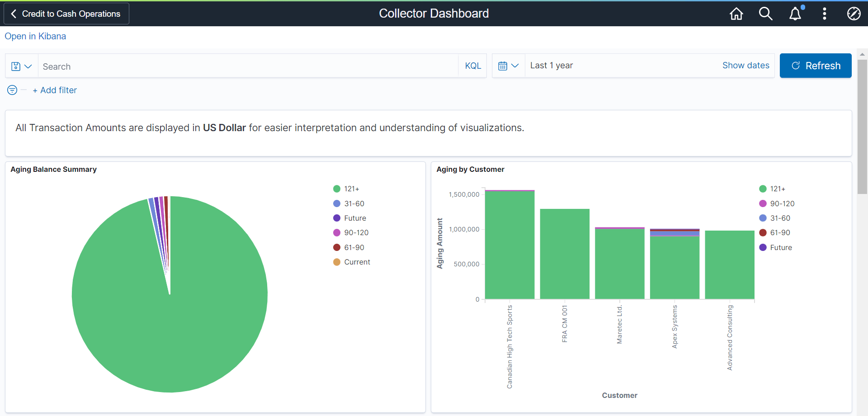
Task: Go back to Credit to Cash Operations
Action: point(66,14)
